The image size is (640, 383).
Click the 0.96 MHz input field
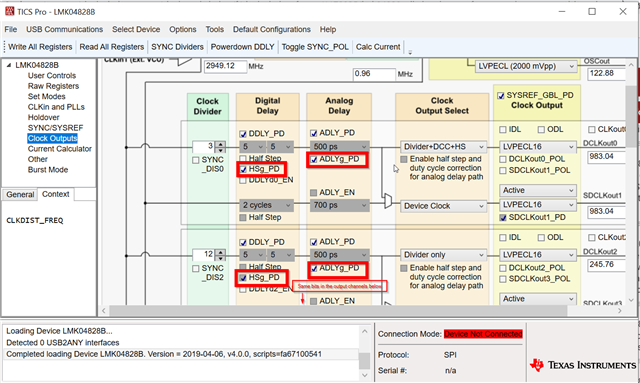[374, 74]
